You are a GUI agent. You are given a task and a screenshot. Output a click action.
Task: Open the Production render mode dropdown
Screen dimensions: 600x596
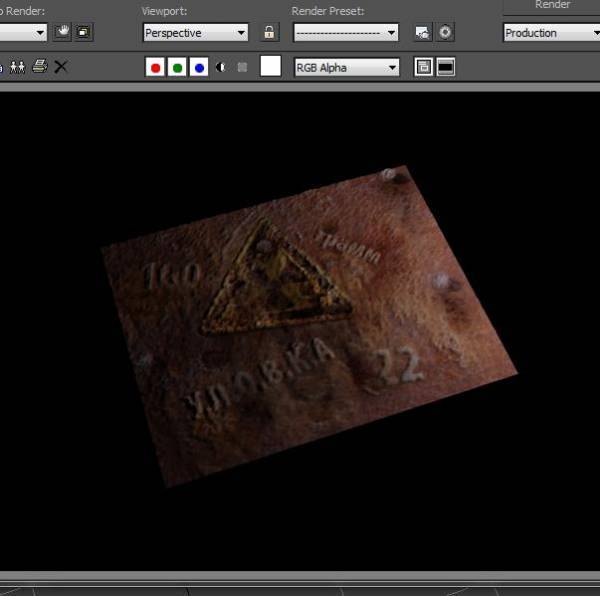pos(550,33)
